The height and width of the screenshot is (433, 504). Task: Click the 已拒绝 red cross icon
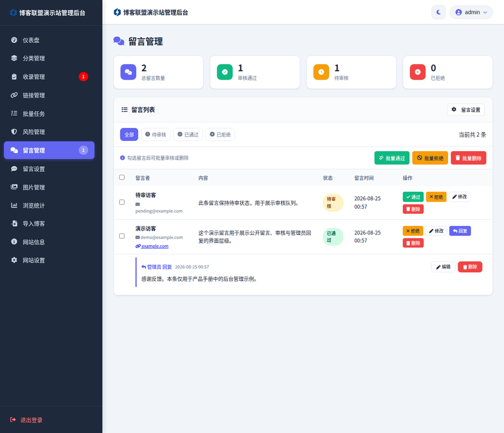click(x=418, y=72)
